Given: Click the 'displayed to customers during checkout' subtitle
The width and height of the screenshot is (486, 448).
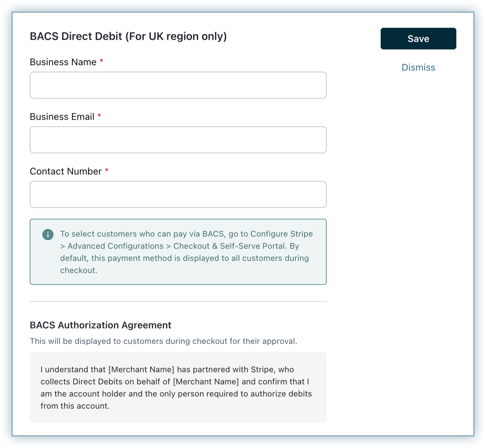Looking at the screenshot, I should (163, 341).
